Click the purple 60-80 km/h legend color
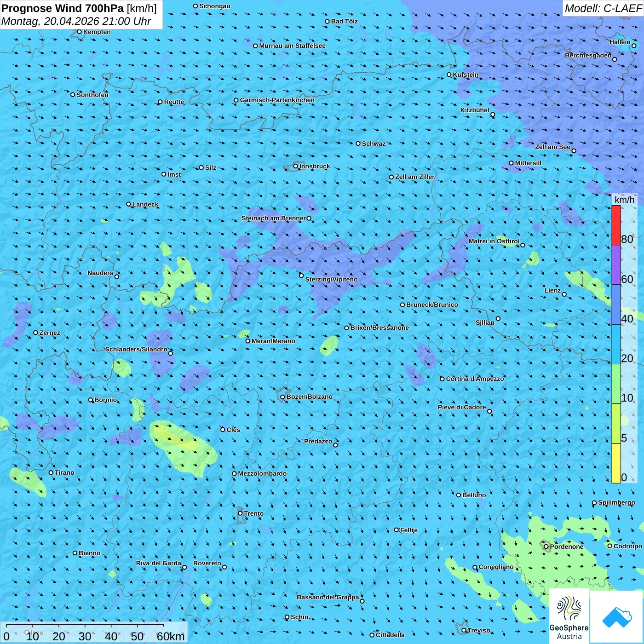 (x=616, y=265)
